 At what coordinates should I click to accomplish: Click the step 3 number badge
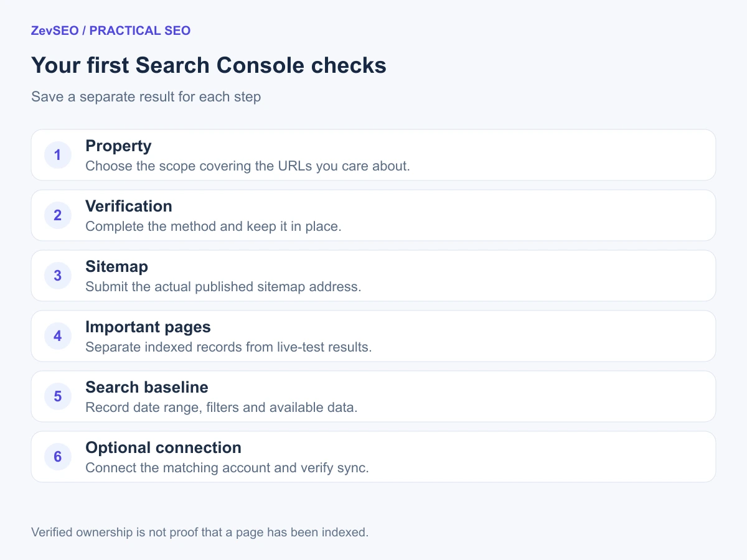pyautogui.click(x=58, y=276)
